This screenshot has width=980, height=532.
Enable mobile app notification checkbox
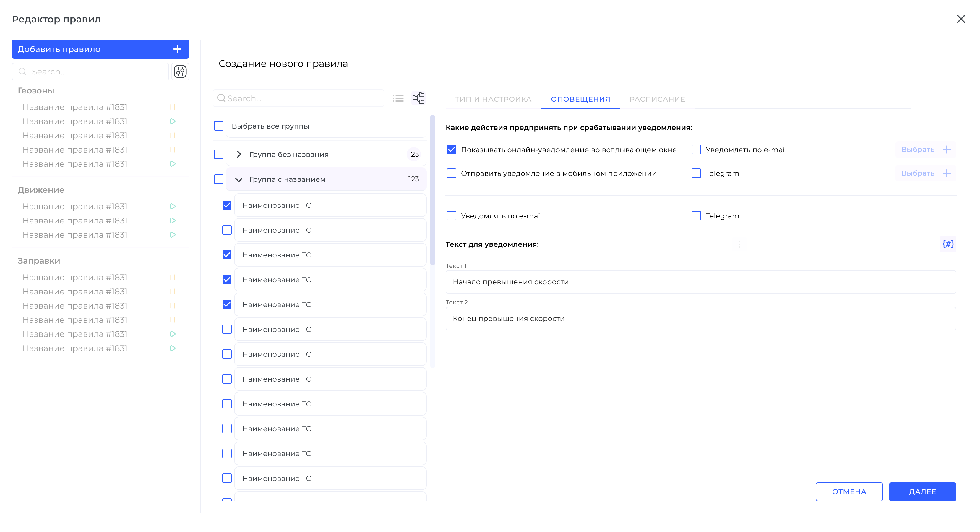[x=451, y=173]
